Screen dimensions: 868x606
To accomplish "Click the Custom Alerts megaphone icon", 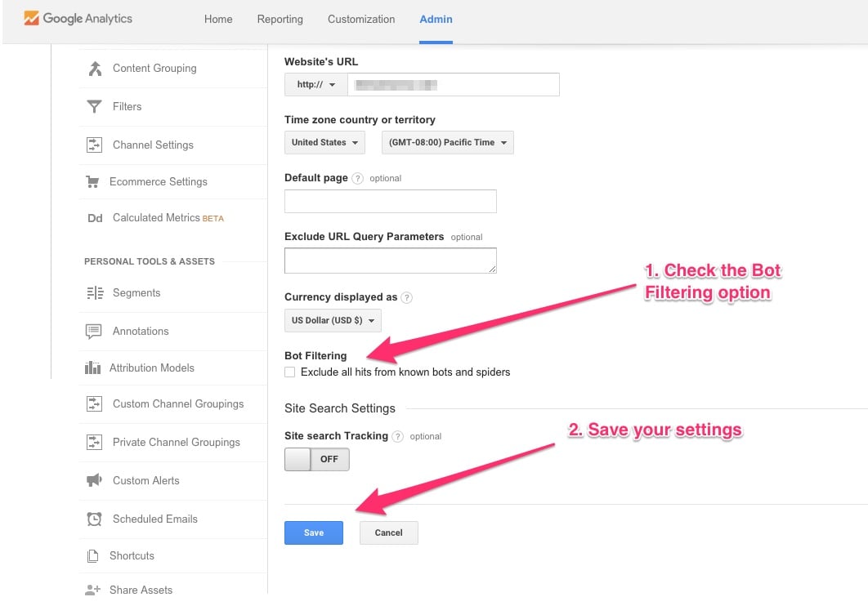I will pos(95,481).
